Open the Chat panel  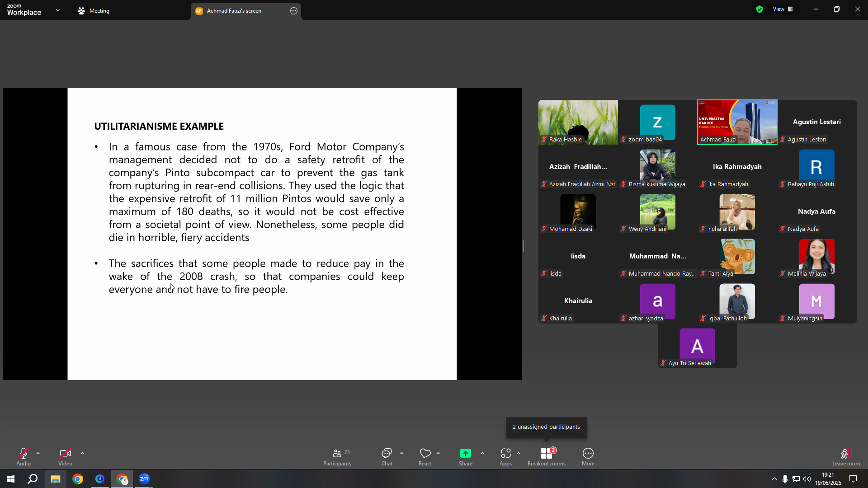387,456
